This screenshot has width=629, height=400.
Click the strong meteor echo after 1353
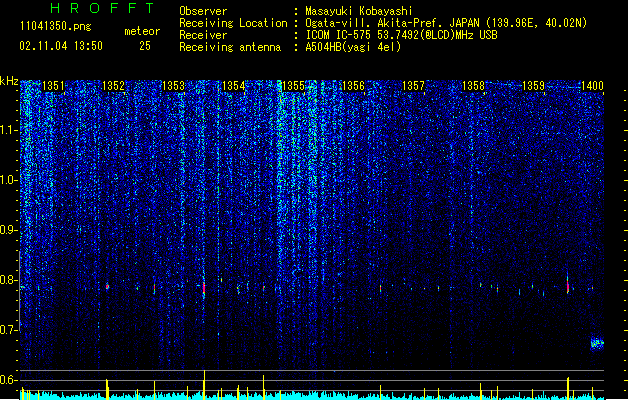pos(204,288)
